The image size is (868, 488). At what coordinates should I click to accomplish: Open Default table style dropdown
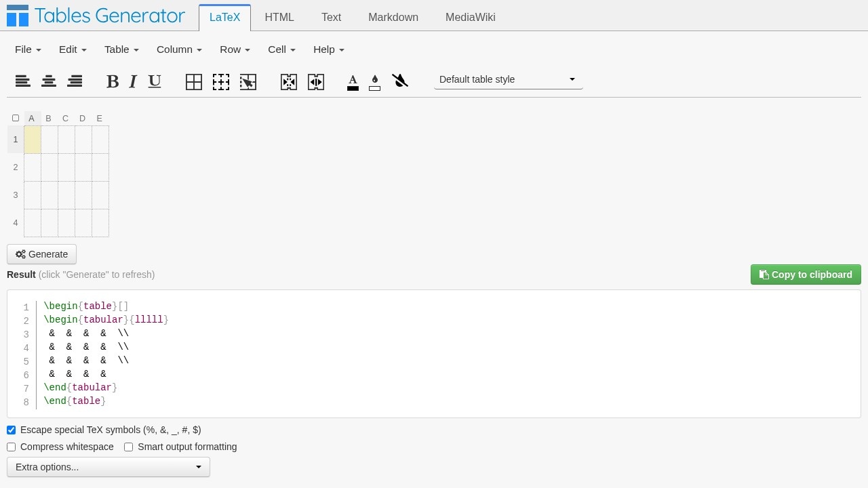coord(508,80)
